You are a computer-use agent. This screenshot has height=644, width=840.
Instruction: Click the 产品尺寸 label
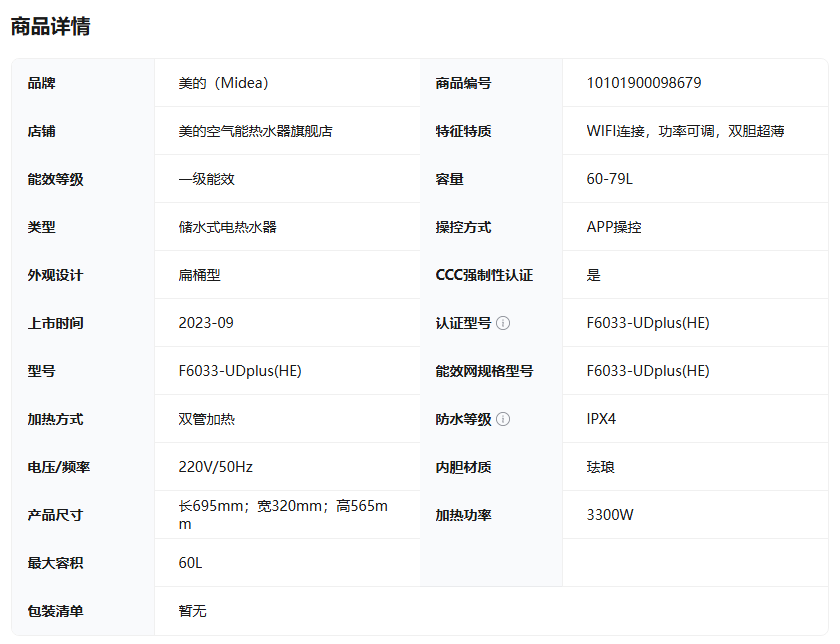[x=56, y=515]
